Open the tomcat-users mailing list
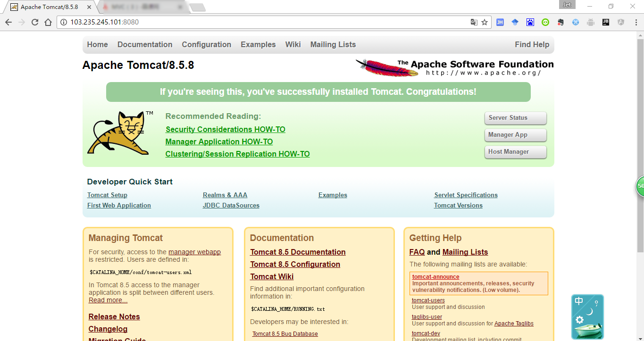The width and height of the screenshot is (644, 341). [428, 300]
